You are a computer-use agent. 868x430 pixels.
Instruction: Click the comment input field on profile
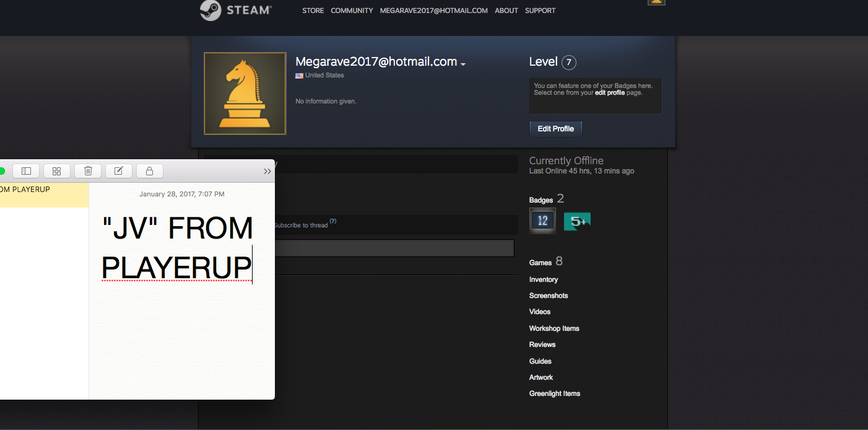click(x=394, y=248)
